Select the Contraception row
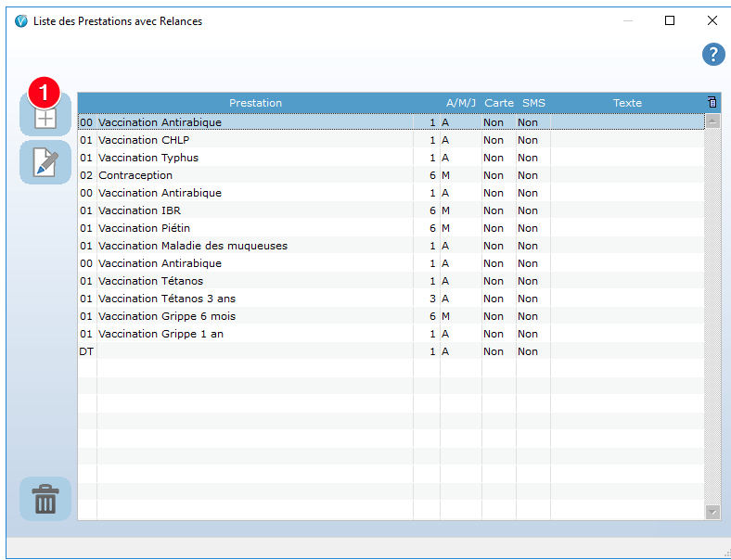The image size is (731, 560). [x=391, y=175]
